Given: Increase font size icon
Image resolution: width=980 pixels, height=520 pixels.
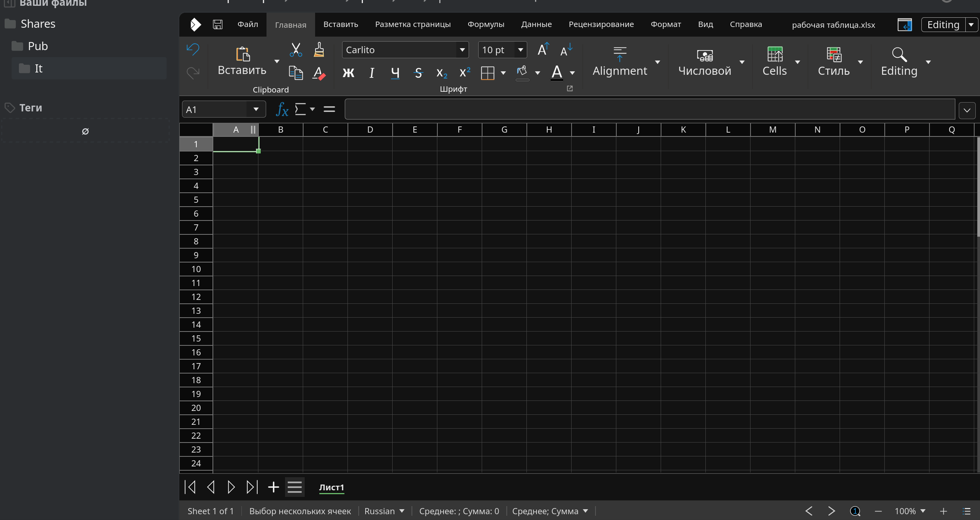Looking at the screenshot, I should [x=543, y=49].
